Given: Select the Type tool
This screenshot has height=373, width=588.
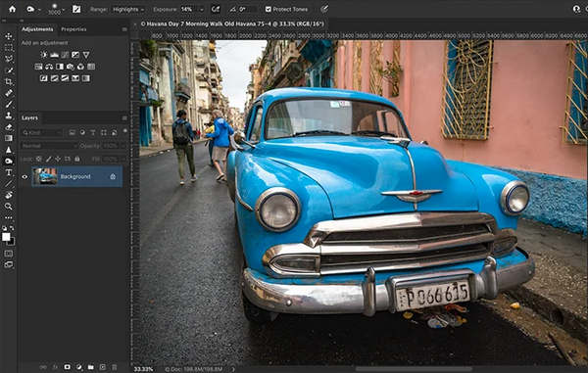Looking at the screenshot, I should coord(8,172).
